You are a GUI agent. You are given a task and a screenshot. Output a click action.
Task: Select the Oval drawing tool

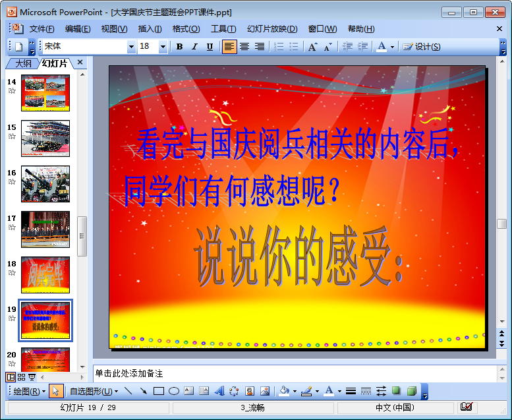tap(174, 391)
